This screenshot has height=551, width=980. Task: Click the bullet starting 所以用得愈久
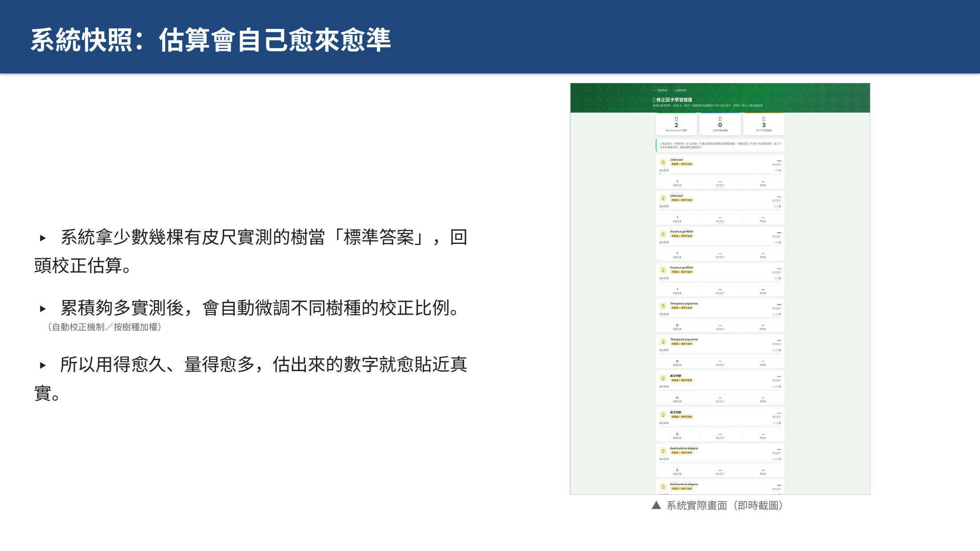coord(251,379)
